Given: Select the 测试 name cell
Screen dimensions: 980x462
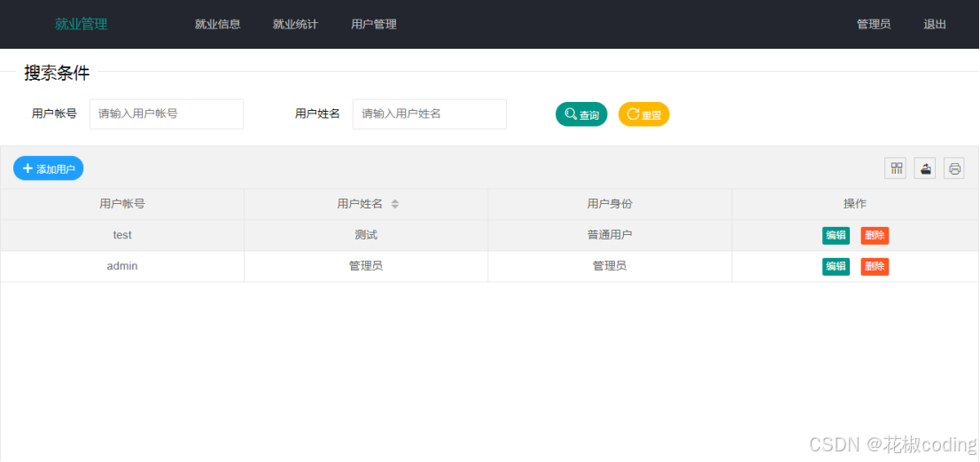Looking at the screenshot, I should click(x=366, y=235).
